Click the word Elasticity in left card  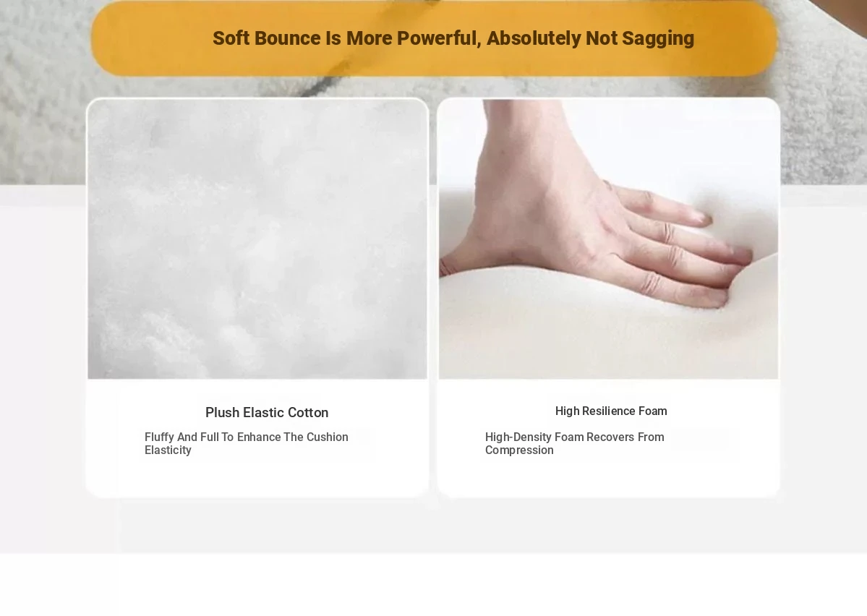coord(168,450)
